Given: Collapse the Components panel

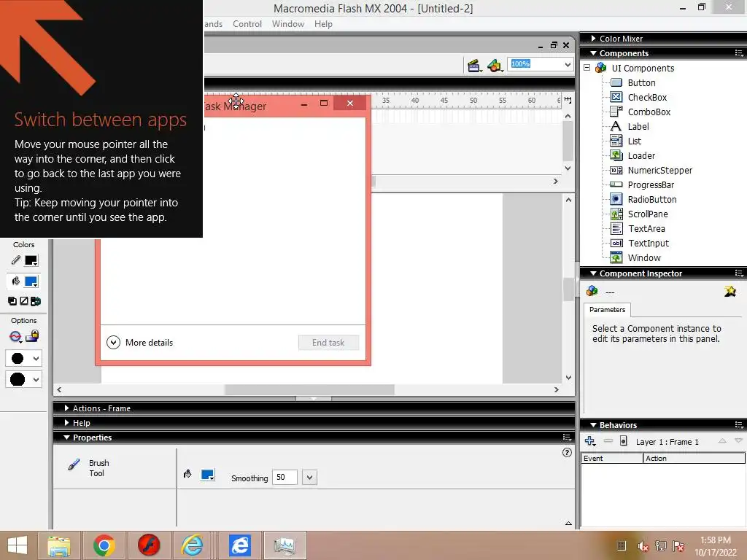Looking at the screenshot, I should point(593,52).
